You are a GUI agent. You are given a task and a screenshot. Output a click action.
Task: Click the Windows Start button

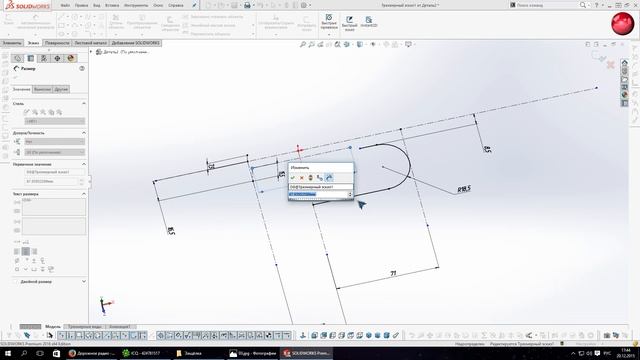click(x=8, y=353)
